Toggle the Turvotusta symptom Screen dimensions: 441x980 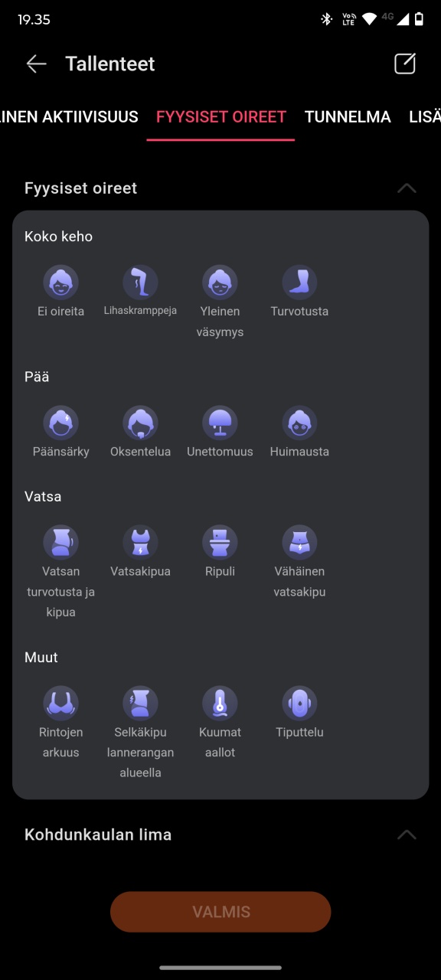pyautogui.click(x=299, y=292)
